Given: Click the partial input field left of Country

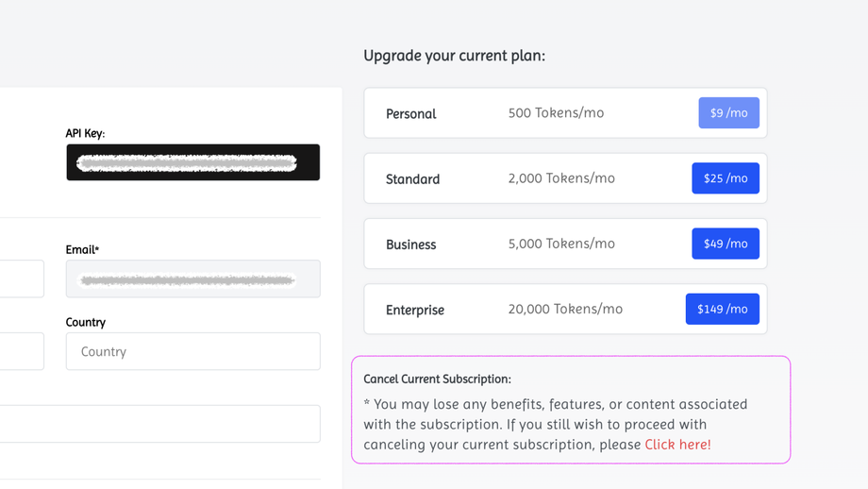Looking at the screenshot, I should 21,351.
